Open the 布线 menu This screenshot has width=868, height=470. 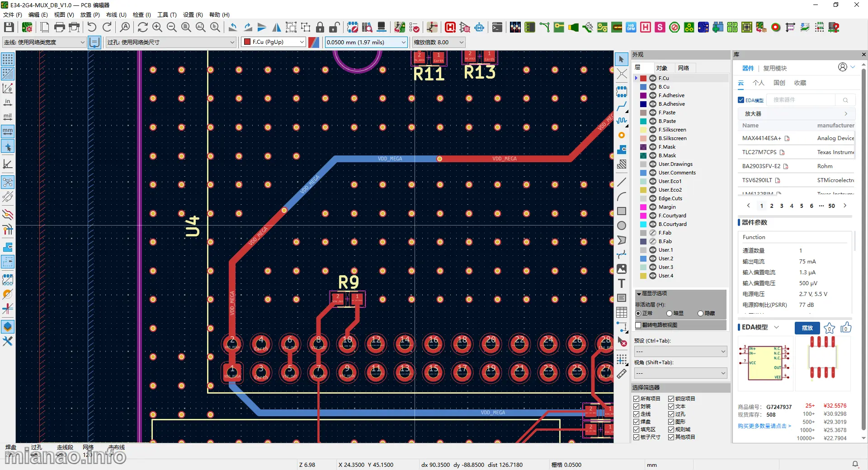(x=115, y=14)
